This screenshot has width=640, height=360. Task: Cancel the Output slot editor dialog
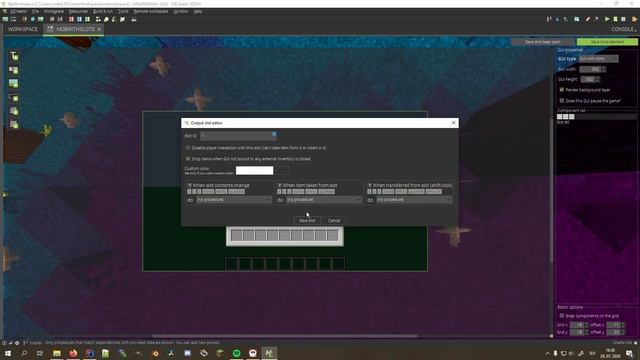334,220
